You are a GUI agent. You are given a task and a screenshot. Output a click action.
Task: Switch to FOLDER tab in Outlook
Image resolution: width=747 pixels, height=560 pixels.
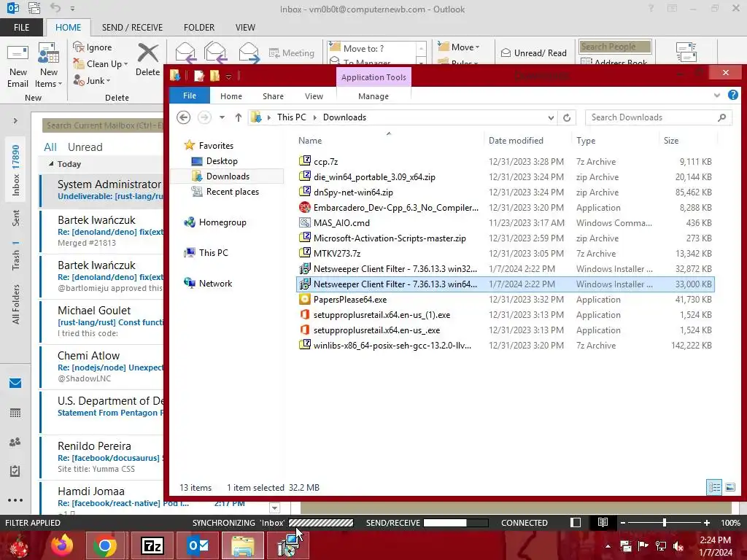199,27
